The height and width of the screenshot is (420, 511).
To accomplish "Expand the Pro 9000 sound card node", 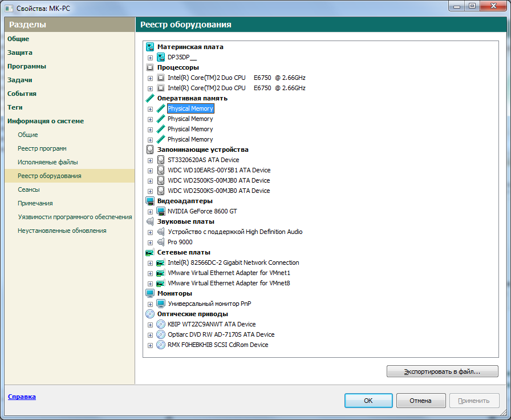I will [150, 243].
